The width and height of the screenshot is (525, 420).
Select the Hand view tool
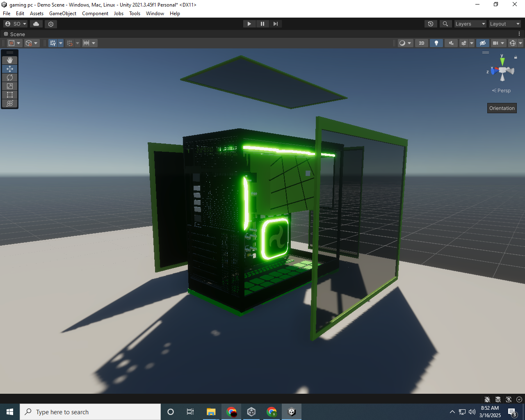click(x=10, y=60)
